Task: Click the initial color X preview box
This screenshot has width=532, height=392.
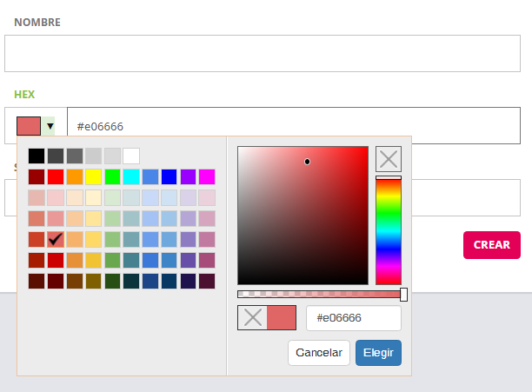Action: (253, 318)
